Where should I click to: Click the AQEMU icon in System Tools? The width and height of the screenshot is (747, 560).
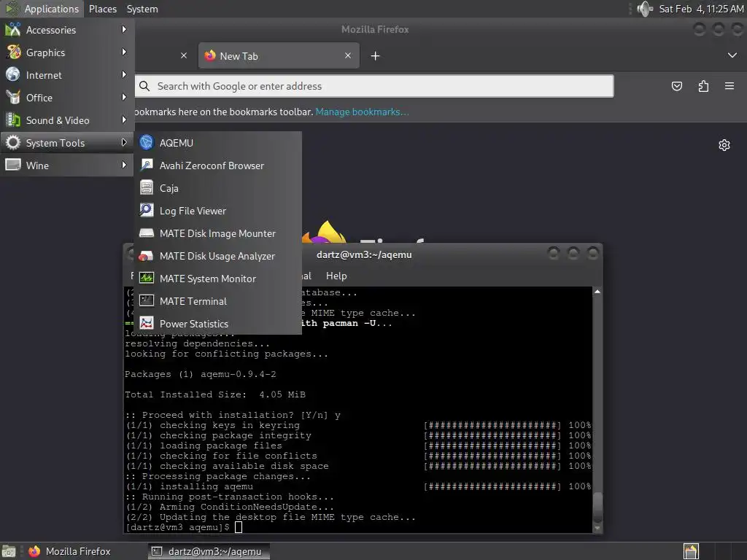(147, 142)
